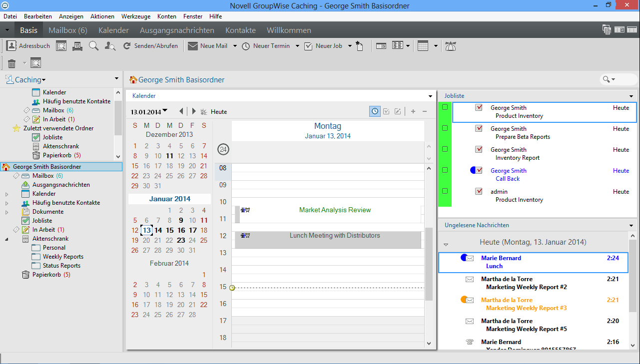Open the Jobliste panel dropdown arrow

[x=631, y=96]
